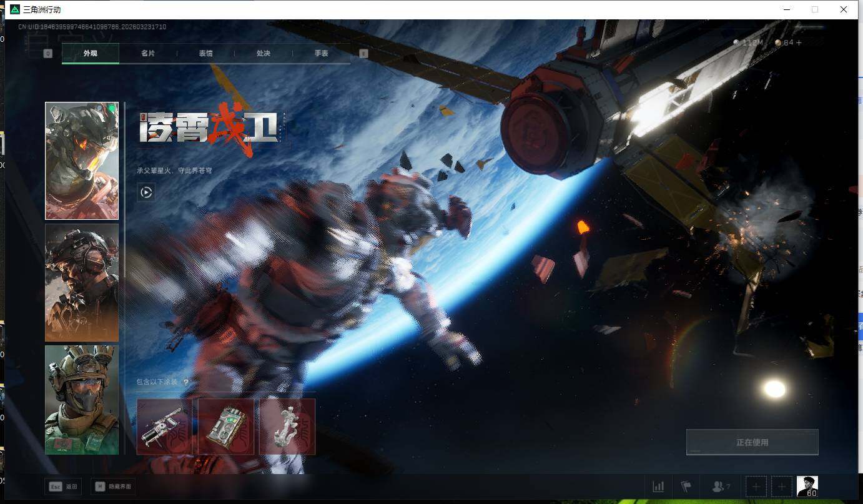Open the 包含以下涂装 help question mark
863x504 pixels.
click(185, 382)
